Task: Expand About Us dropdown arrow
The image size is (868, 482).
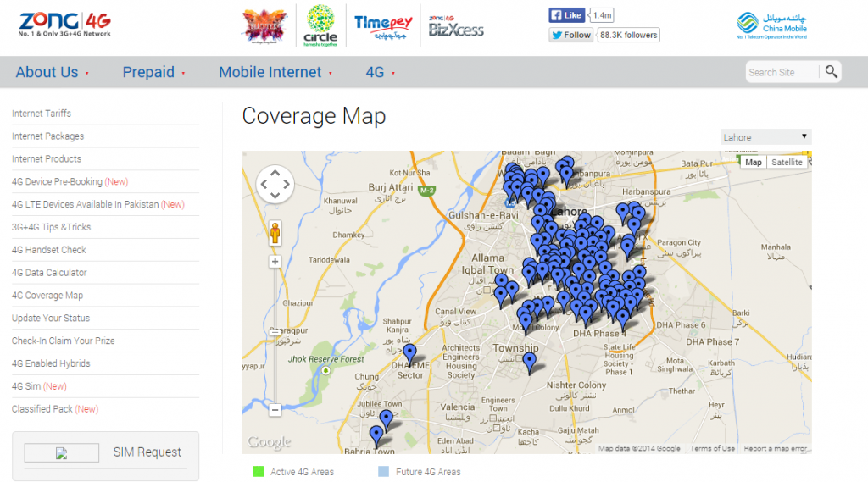Action: point(87,73)
